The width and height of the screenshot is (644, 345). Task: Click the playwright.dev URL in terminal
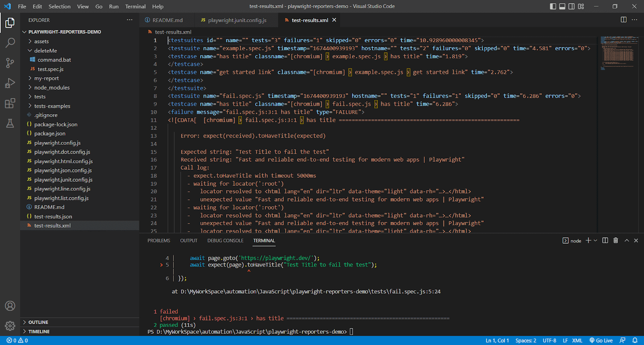276,258
